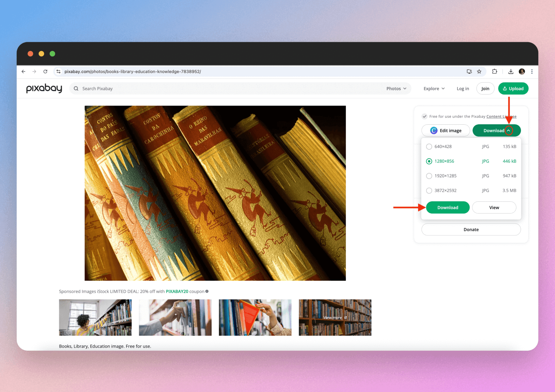The width and height of the screenshot is (555, 392).
Task: Open the Edit image tool icon
Action: pyautogui.click(x=433, y=130)
